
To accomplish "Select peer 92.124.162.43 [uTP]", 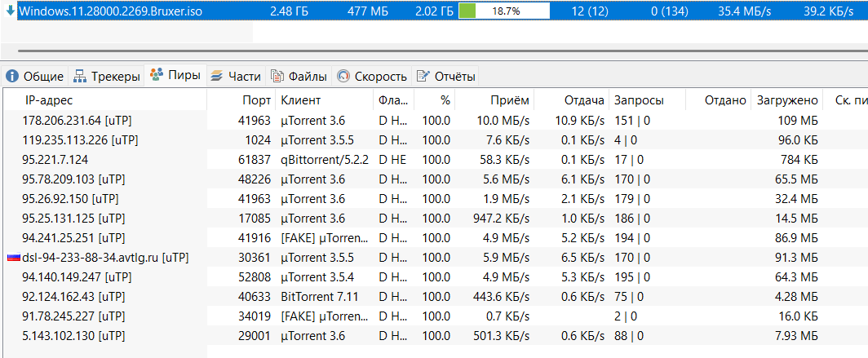I will pyautogui.click(x=73, y=297).
